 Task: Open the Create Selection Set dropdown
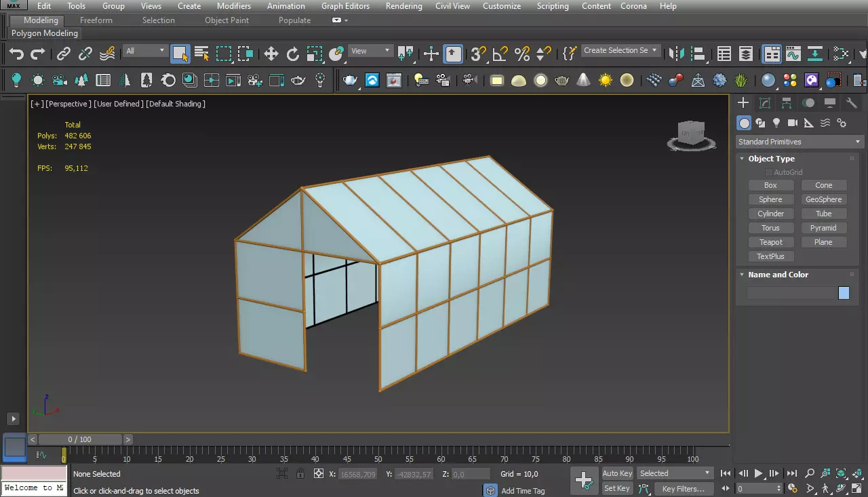(620, 50)
